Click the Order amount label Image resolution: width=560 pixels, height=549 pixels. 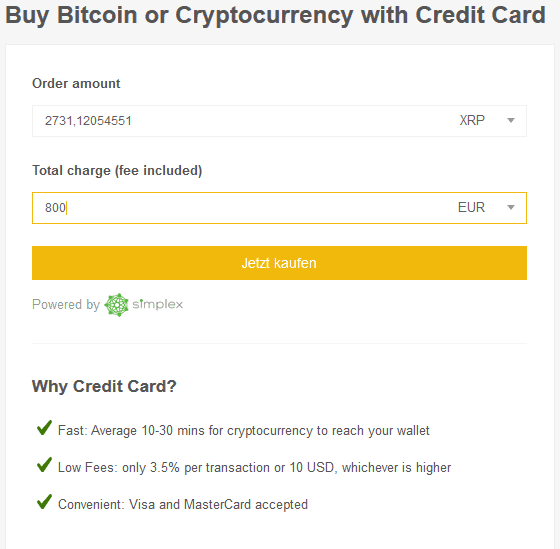[x=76, y=83]
